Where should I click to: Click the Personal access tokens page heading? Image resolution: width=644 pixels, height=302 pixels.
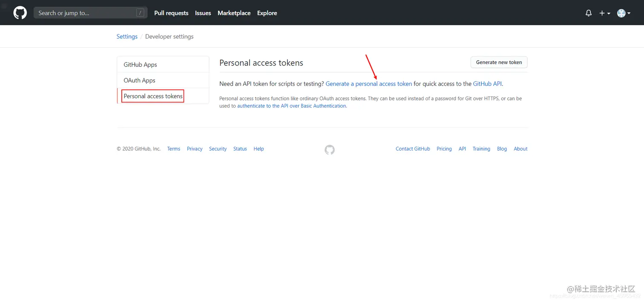click(x=261, y=63)
